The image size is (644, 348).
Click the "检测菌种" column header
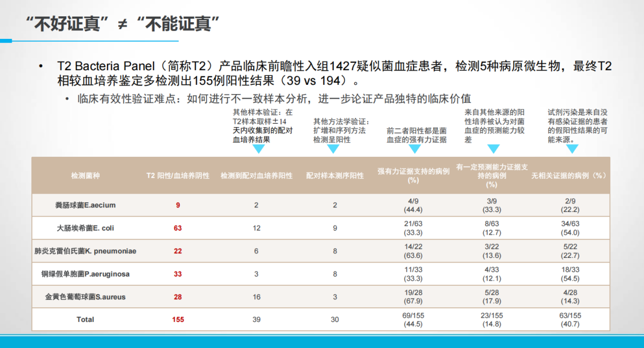[86, 175]
